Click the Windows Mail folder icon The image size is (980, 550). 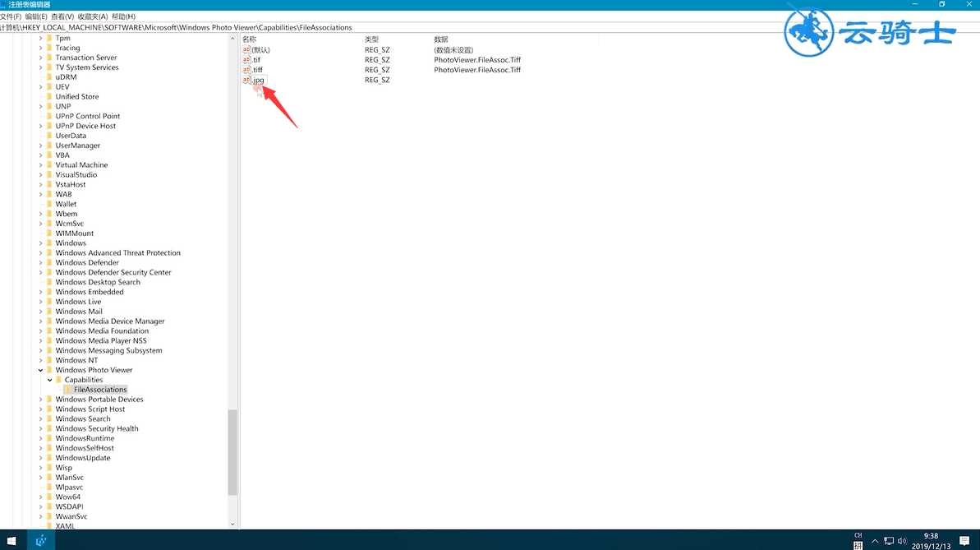click(x=49, y=312)
